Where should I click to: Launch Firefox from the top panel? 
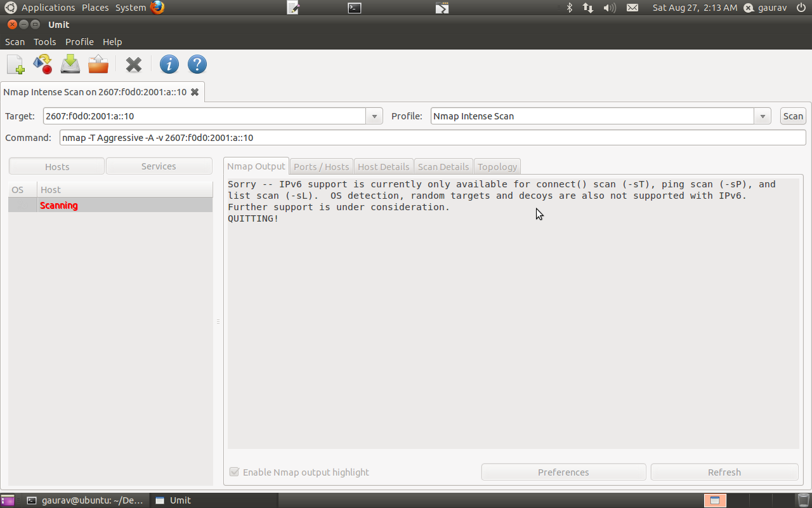coord(157,8)
